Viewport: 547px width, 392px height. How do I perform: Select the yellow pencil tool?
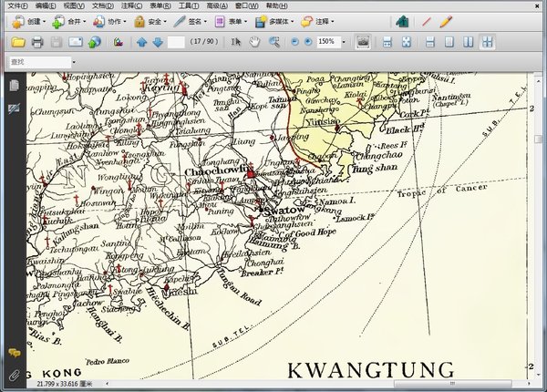[446, 22]
